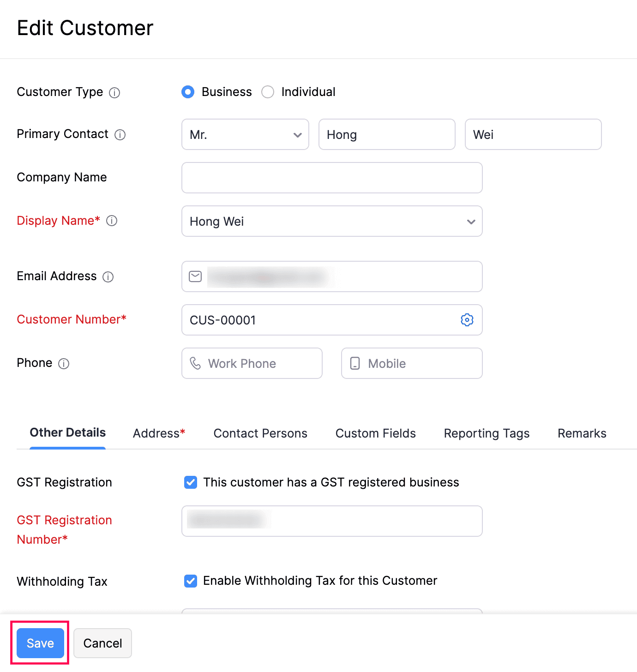Open the Contact Persons tab
Image resolution: width=637 pixels, height=672 pixels.
tap(260, 433)
